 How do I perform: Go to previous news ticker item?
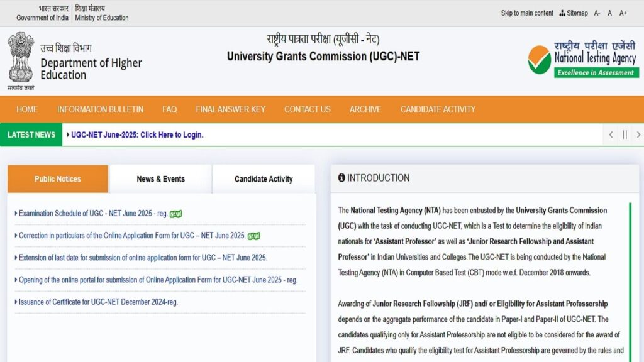point(611,134)
